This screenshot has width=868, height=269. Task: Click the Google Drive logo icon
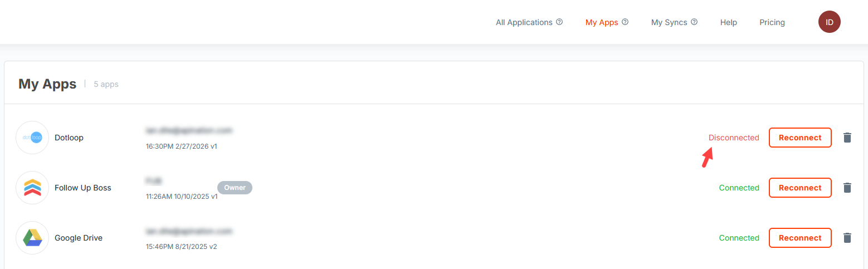(x=32, y=238)
